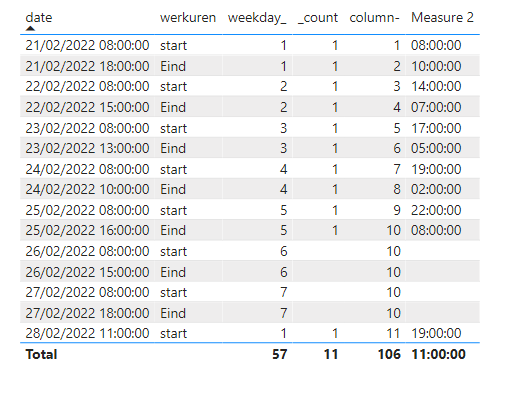Select cell 25/02/2022 08:00:00
525x395 pixels.
tap(87, 210)
